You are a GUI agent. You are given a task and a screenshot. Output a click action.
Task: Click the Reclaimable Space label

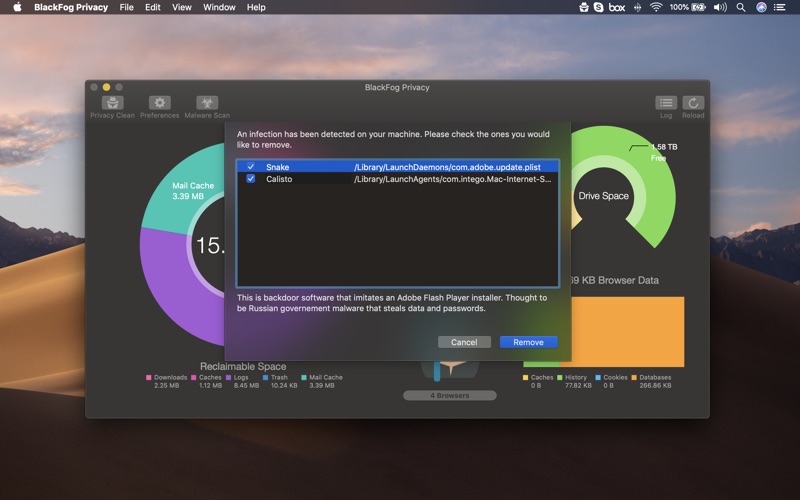tap(243, 366)
